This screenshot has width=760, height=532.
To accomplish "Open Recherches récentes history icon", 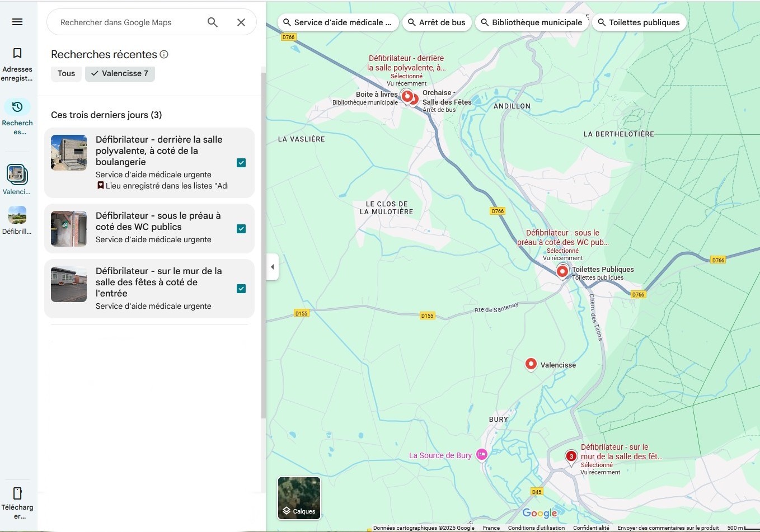I will 17,107.
